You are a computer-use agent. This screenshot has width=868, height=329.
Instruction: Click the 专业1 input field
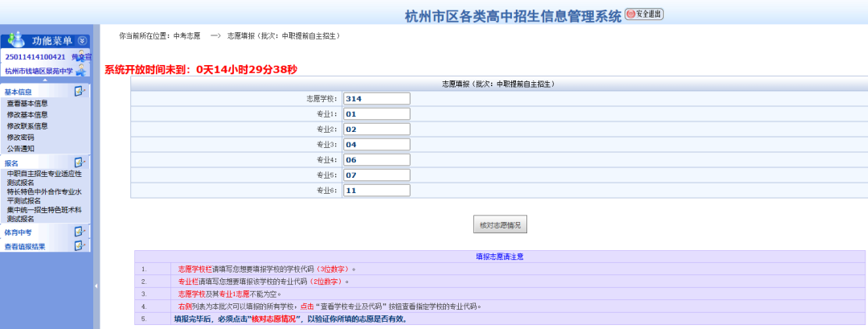click(376, 114)
